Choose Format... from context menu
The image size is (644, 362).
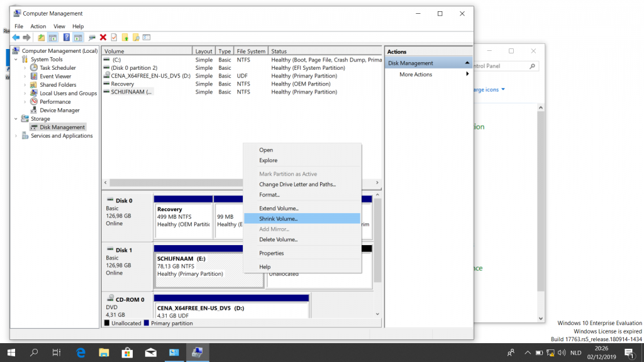pos(303,195)
